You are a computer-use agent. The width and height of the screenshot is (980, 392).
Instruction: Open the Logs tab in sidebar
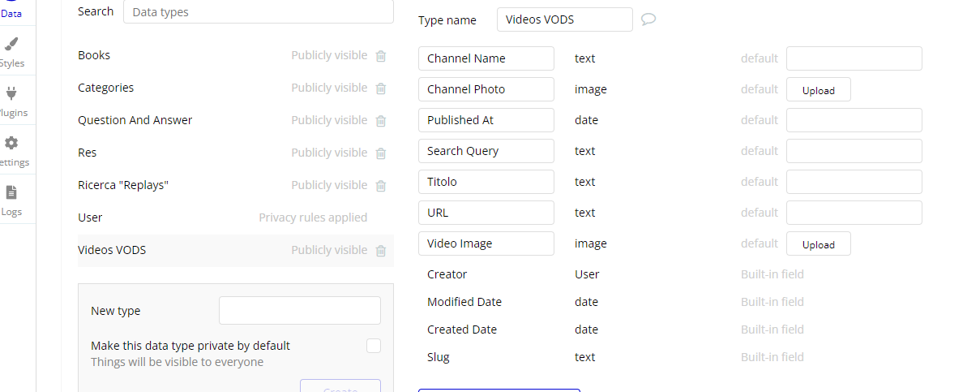click(12, 200)
